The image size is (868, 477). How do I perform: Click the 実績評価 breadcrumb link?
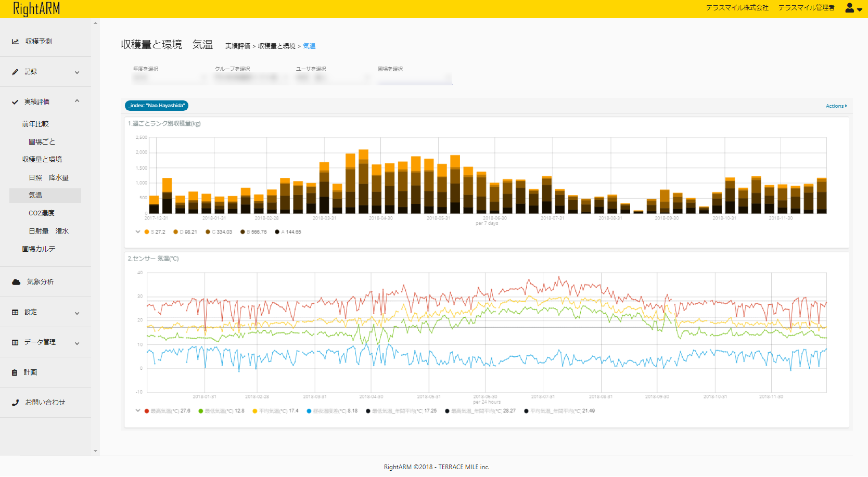tap(238, 46)
